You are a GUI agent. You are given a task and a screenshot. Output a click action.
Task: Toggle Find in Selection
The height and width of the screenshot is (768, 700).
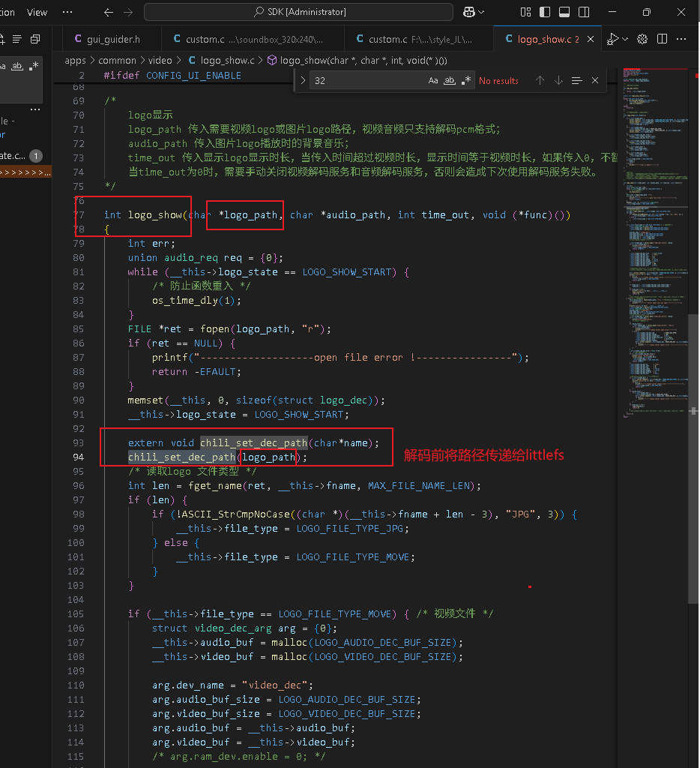tap(576, 80)
